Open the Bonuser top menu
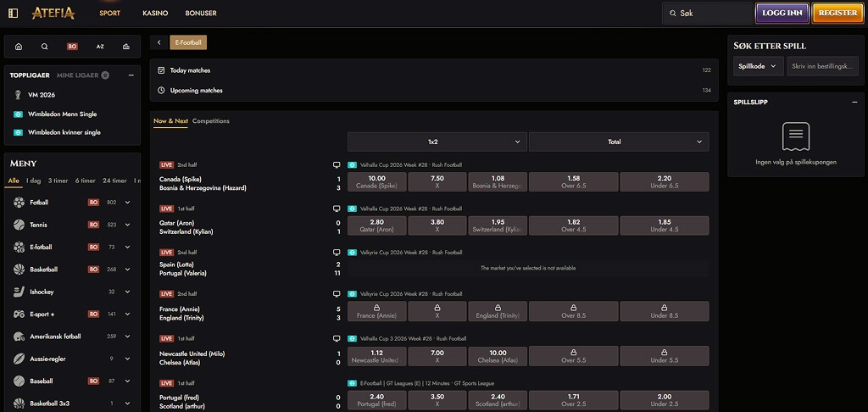The width and height of the screenshot is (868, 412). [x=201, y=14]
